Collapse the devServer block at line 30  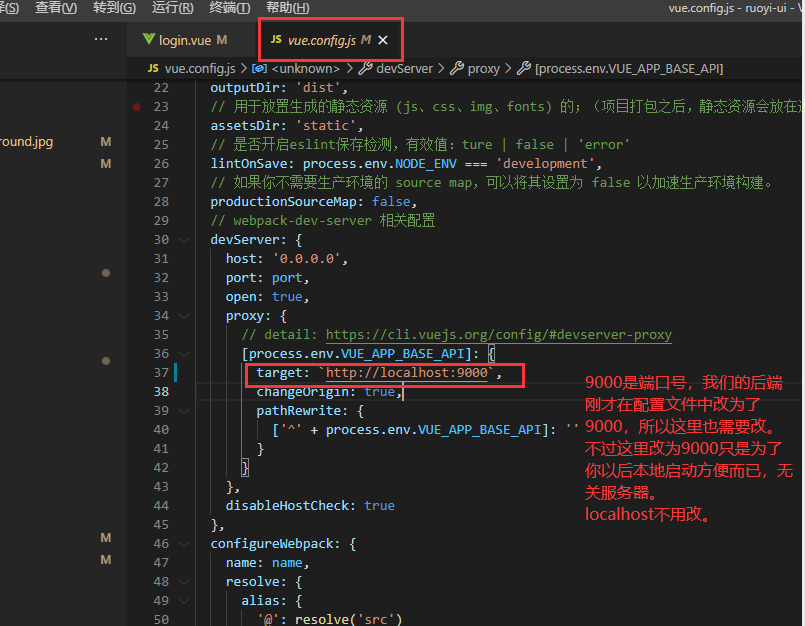(x=184, y=240)
